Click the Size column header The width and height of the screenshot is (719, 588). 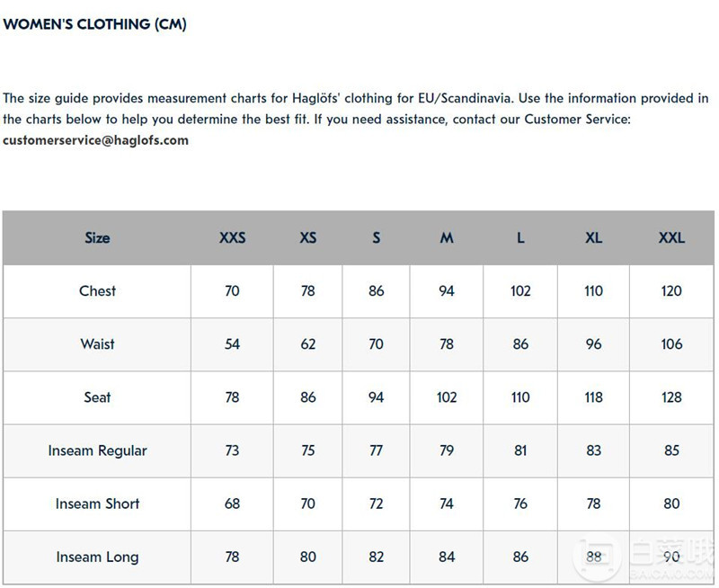tap(97, 237)
